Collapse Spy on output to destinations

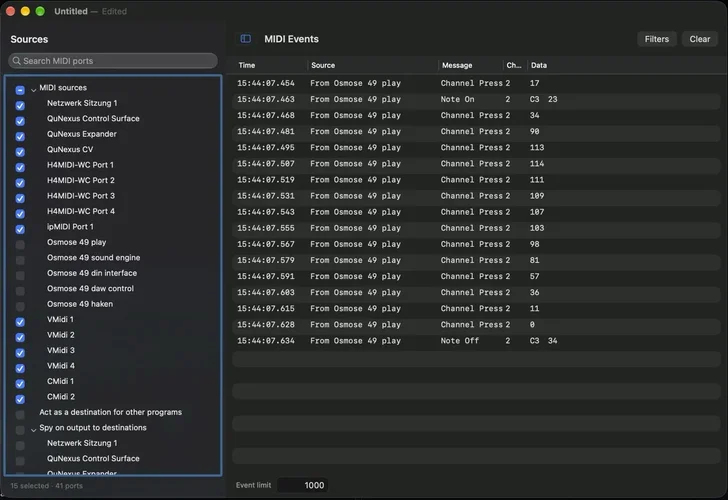[33, 430]
